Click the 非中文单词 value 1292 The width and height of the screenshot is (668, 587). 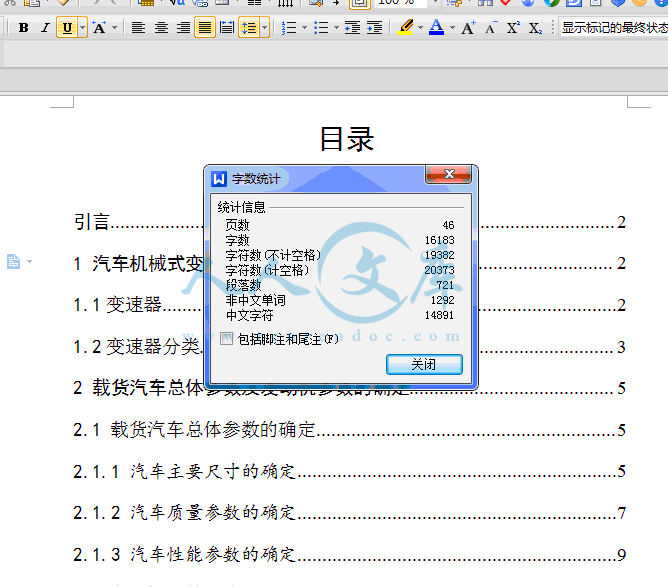pyautogui.click(x=442, y=300)
